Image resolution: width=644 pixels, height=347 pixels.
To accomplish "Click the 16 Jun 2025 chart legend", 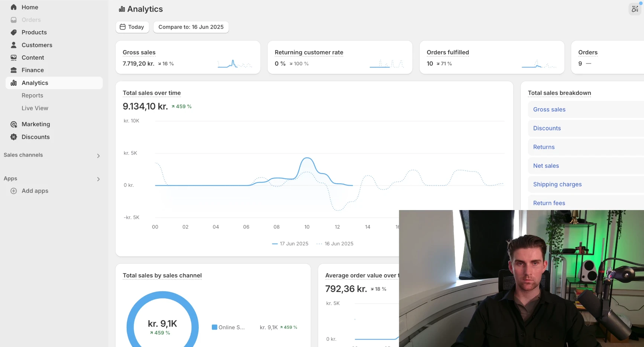I will pos(335,244).
